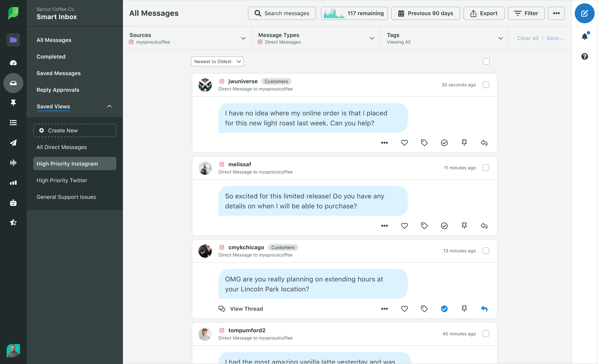Click the complete/checkmark icon on melissaf message
Screen dimensions: 598x364
coord(444,226)
